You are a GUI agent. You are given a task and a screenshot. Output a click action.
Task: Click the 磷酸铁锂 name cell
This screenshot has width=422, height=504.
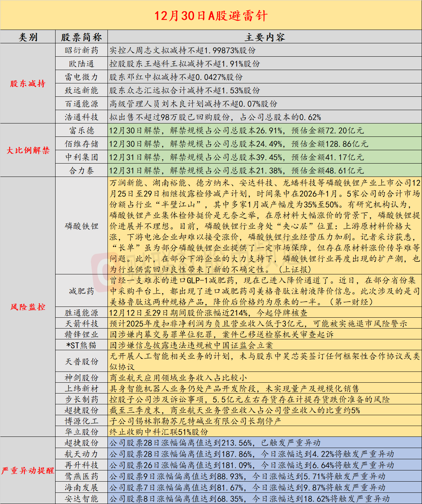pyautogui.click(x=82, y=226)
